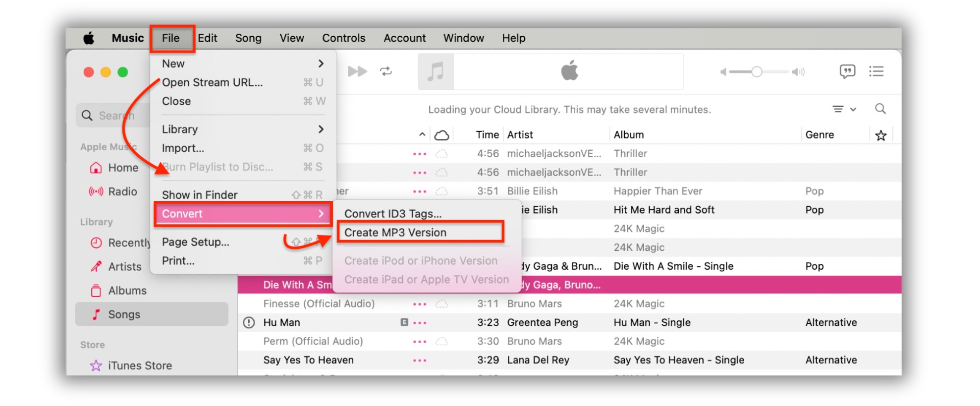Choose Page Setup…
980x406 pixels.
[x=243, y=242]
